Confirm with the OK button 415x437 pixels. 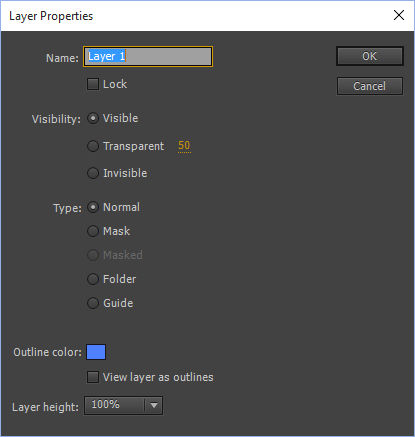pos(370,56)
